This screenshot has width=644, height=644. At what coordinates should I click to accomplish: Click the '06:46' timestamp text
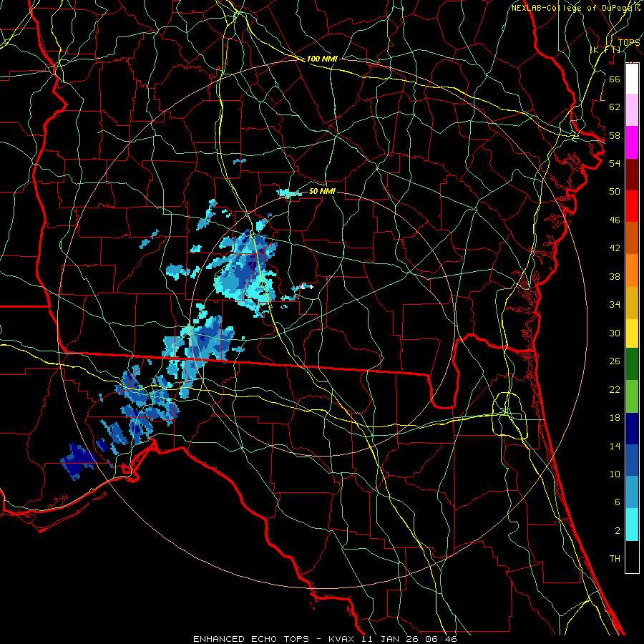click(441, 639)
